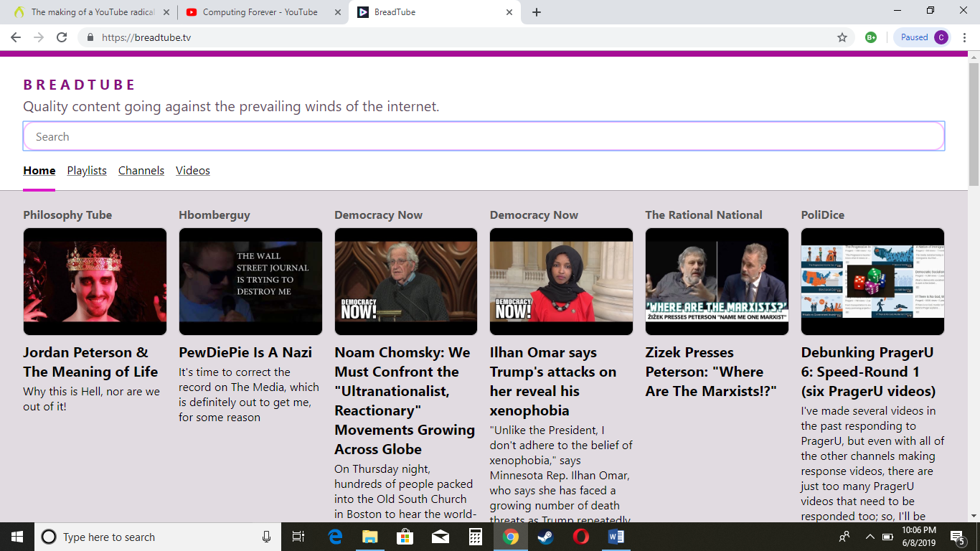Open The Rational National channel link
This screenshot has height=551, width=980.
point(704,215)
